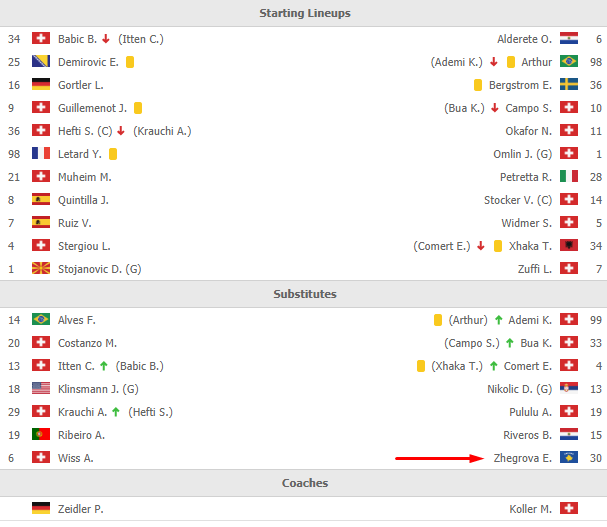Click yellow card icon next to Letard Y.
The width and height of the screenshot is (607, 527).
[113, 154]
